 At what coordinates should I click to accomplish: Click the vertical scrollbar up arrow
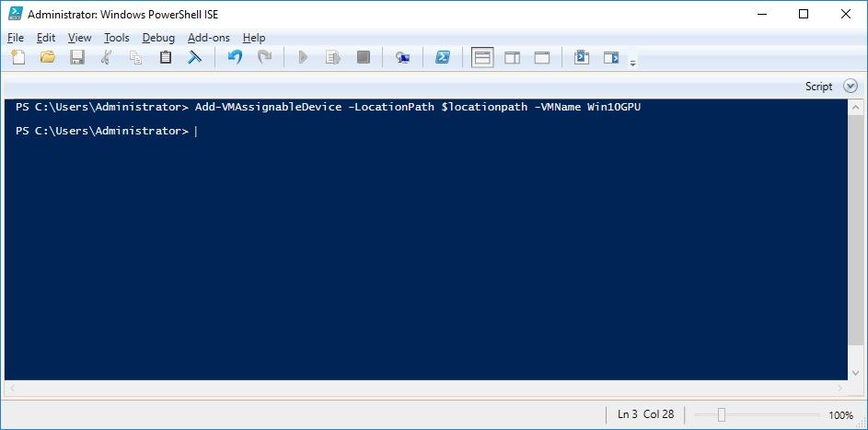click(x=855, y=107)
